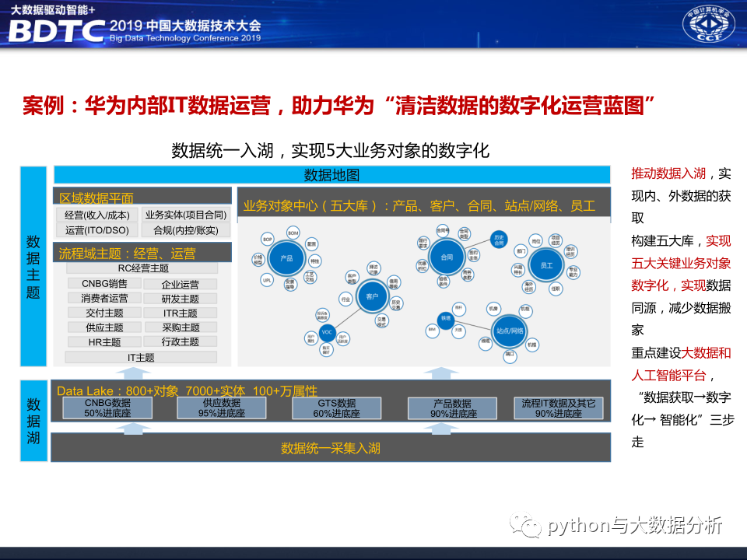Select the 产品 circle node

tap(286, 258)
